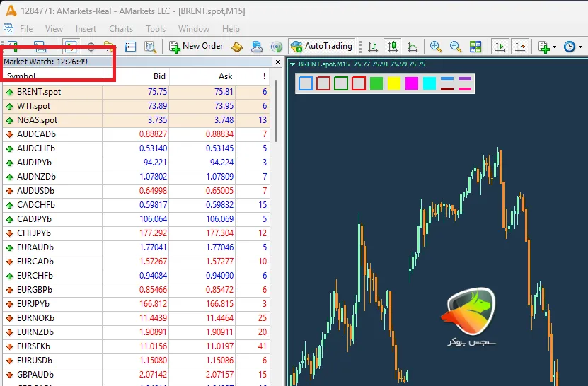588x386 pixels.
Task: Click the AUDCADb down-arrow icon
Action: [10, 134]
